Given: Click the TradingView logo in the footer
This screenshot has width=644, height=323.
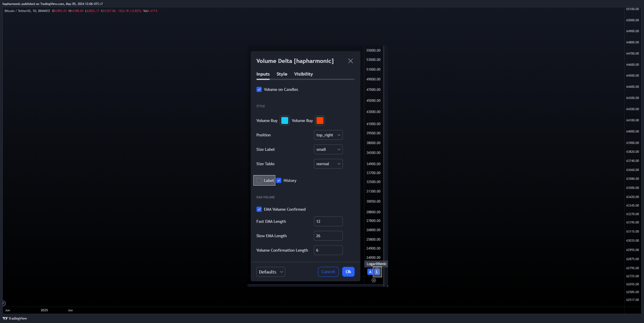Looking at the screenshot, I should tap(15, 318).
